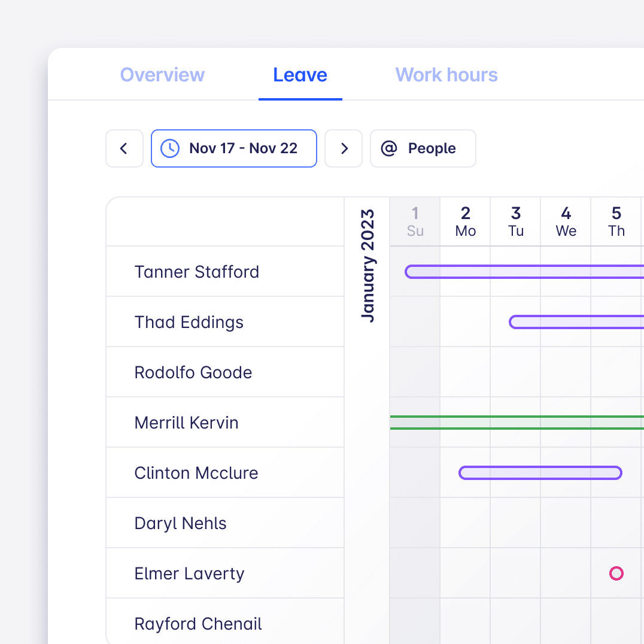644x644 pixels.
Task: Switch to the Work hours tab
Action: click(446, 75)
